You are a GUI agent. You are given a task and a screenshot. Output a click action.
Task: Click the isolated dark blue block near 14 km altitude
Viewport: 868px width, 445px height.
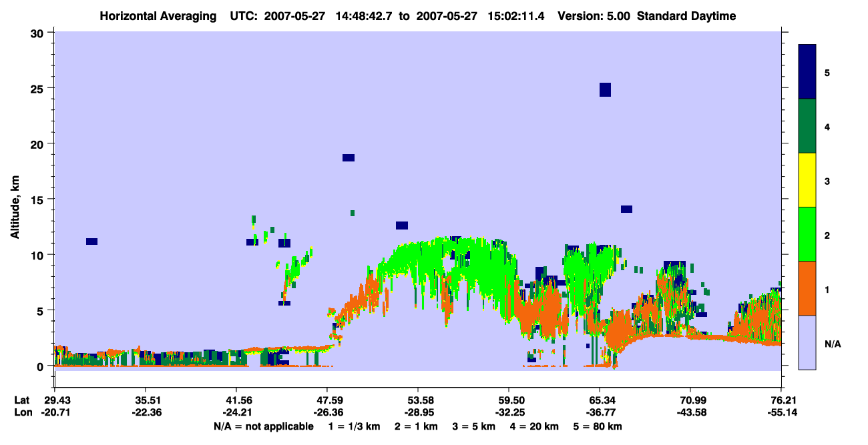626,209
